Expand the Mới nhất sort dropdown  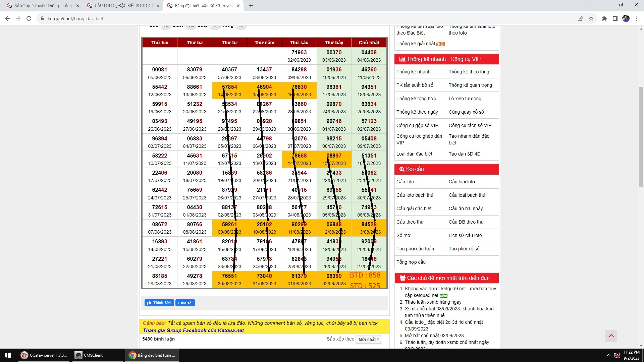tap(369, 340)
